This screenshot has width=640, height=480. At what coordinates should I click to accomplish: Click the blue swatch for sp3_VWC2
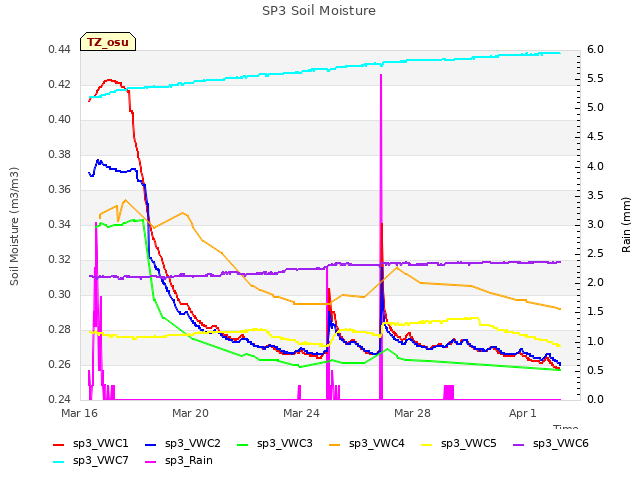point(151,445)
